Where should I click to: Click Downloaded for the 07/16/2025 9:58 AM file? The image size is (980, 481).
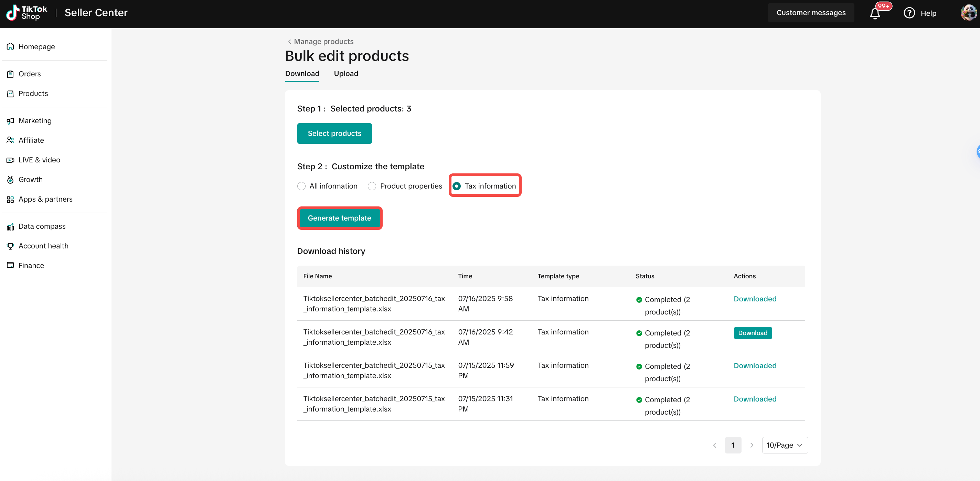(755, 299)
